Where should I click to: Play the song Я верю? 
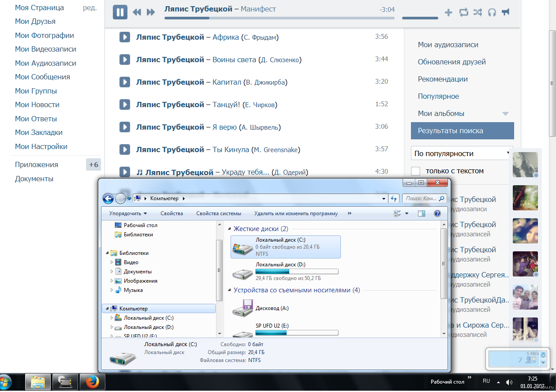pos(125,127)
